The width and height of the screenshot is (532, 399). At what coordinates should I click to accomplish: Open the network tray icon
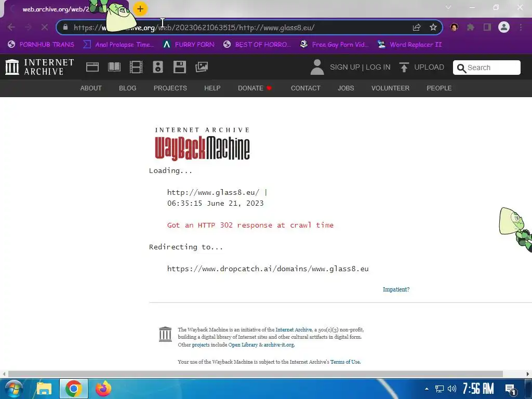click(x=440, y=389)
